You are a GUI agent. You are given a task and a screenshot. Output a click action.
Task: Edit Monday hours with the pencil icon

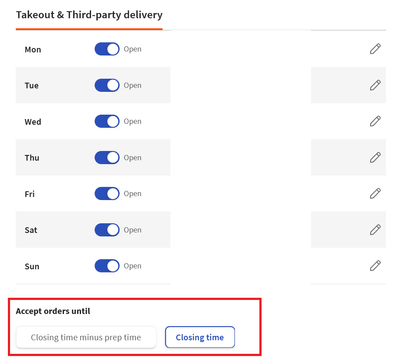[x=375, y=49]
